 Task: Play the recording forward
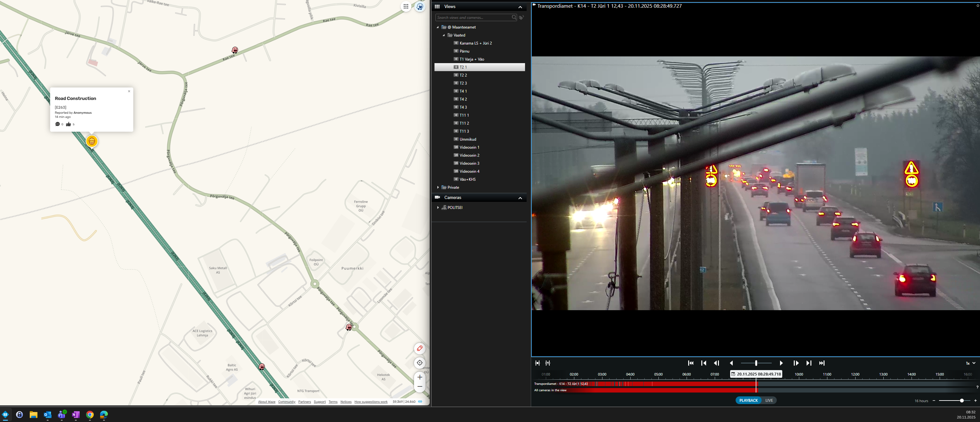click(781, 363)
